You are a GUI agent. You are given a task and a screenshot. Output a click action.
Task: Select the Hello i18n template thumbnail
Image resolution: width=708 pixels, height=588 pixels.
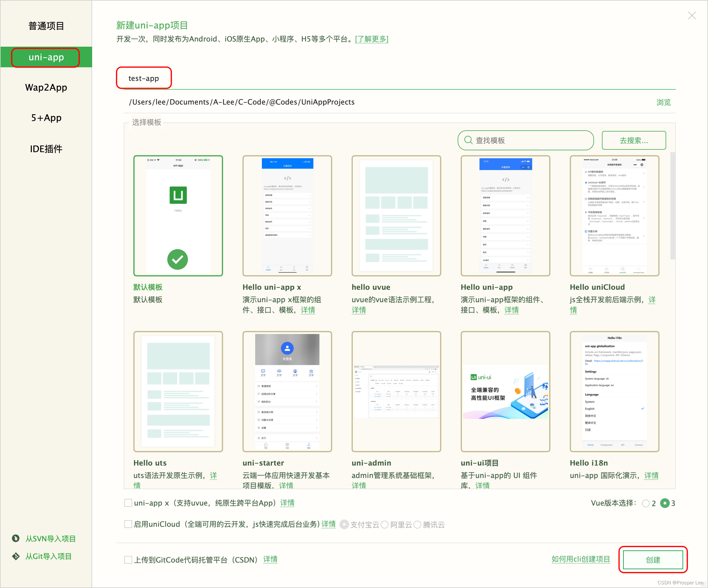point(615,391)
